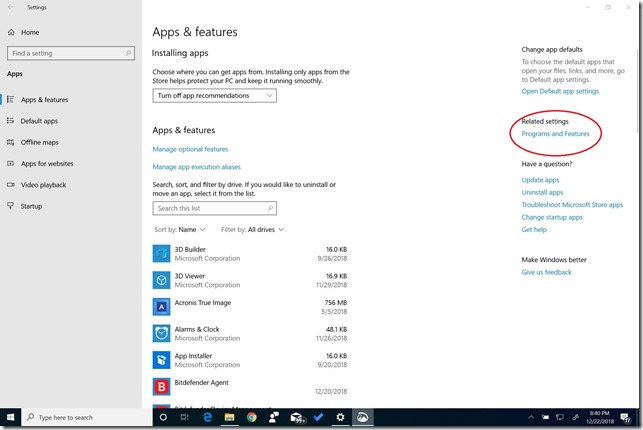Select Acronis True Image in the list

click(x=200, y=306)
